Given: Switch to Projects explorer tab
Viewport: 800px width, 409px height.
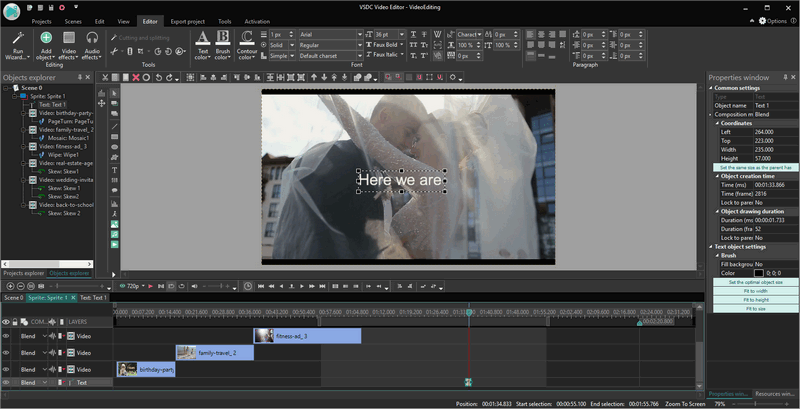Looking at the screenshot, I should coord(24,273).
